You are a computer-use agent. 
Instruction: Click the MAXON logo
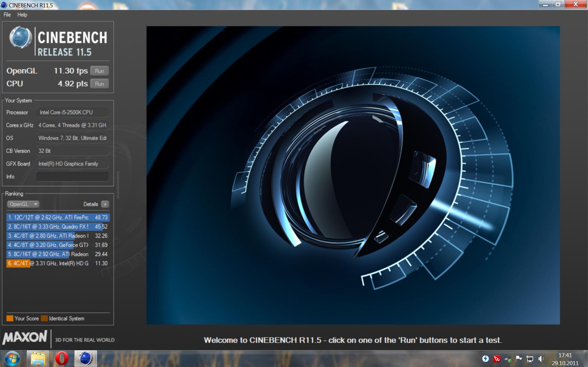25,338
